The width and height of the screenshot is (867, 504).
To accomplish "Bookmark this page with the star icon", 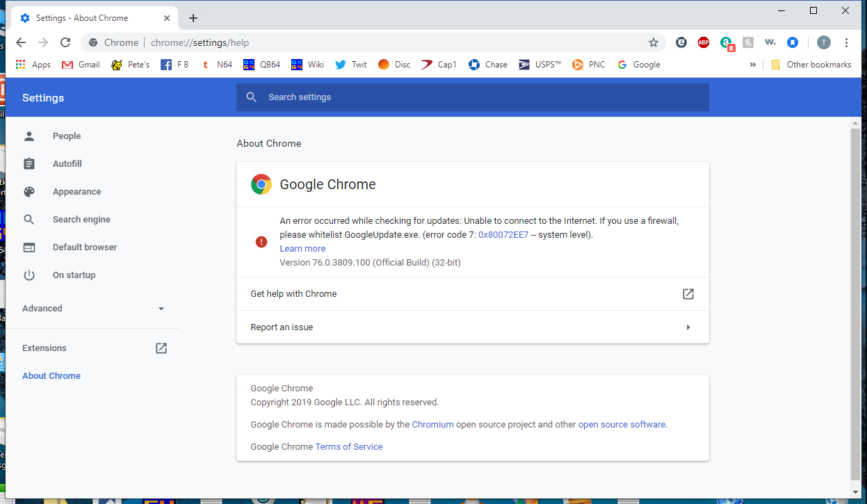I will pyautogui.click(x=654, y=42).
